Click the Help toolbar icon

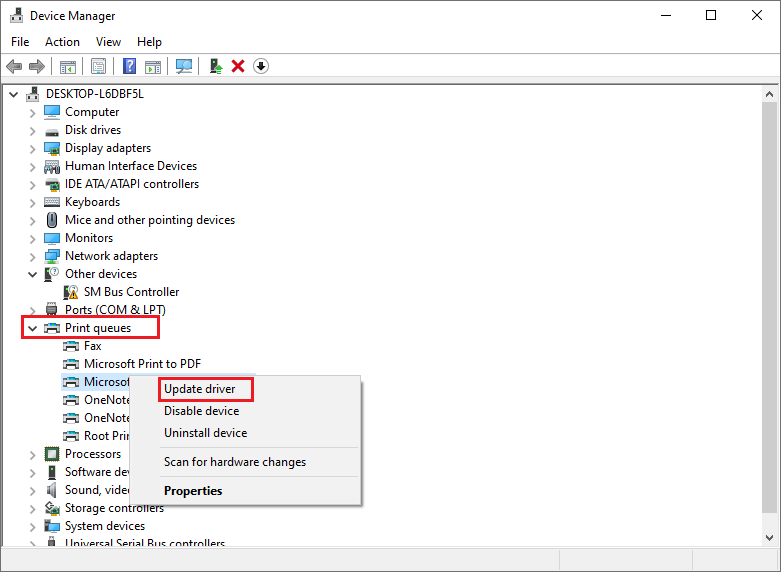coord(129,66)
